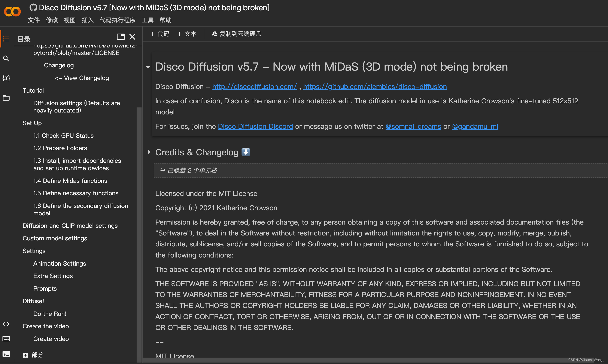
Task: Select the Prompts section in sidebar
Action: coord(45,288)
